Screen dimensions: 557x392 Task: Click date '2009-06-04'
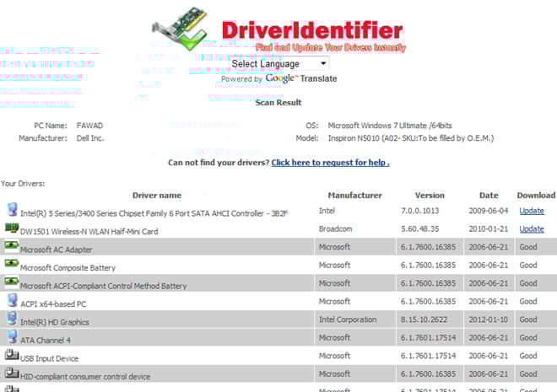(x=489, y=211)
